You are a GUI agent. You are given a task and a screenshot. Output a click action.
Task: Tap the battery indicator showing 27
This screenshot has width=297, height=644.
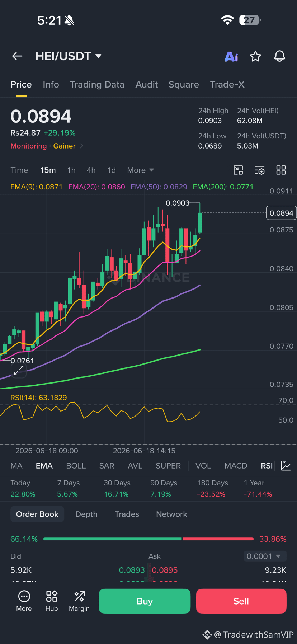click(250, 20)
